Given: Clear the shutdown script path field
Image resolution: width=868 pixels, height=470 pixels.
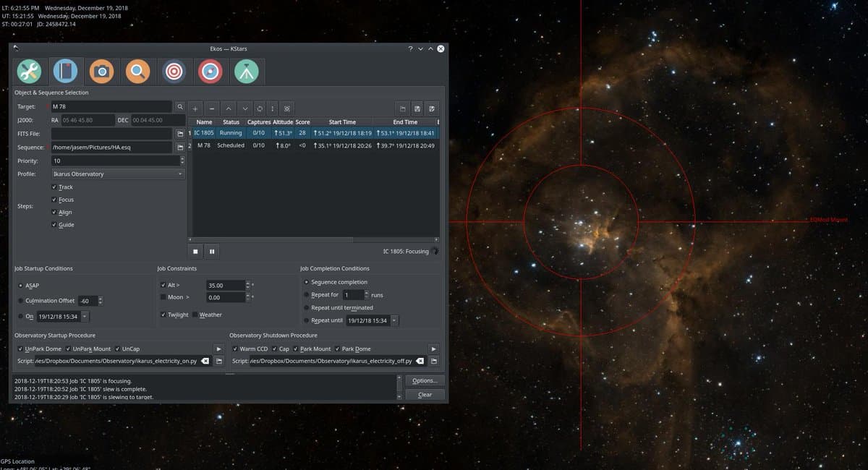Looking at the screenshot, I should [420, 361].
